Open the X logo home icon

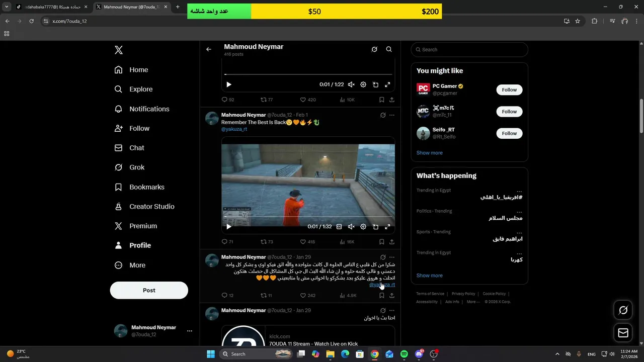pyautogui.click(x=119, y=50)
